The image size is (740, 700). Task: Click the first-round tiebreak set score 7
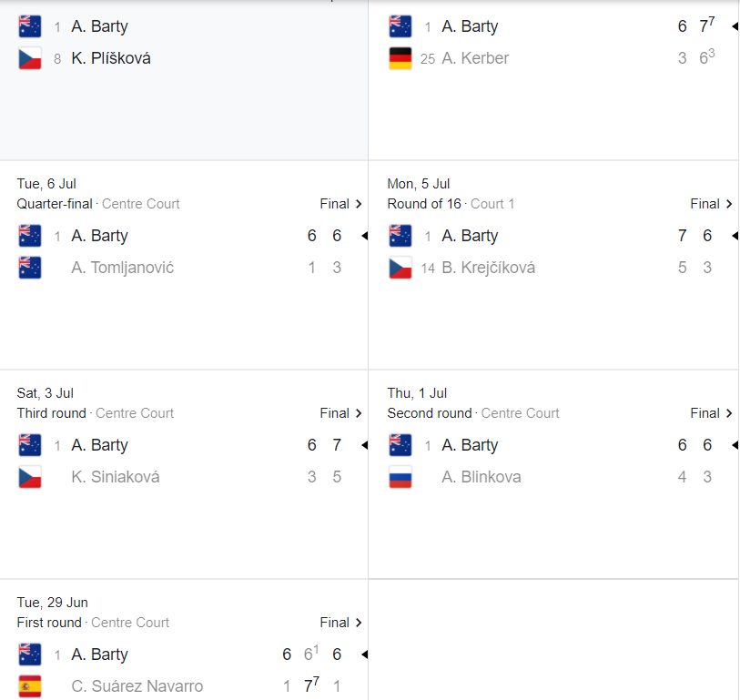click(x=309, y=686)
